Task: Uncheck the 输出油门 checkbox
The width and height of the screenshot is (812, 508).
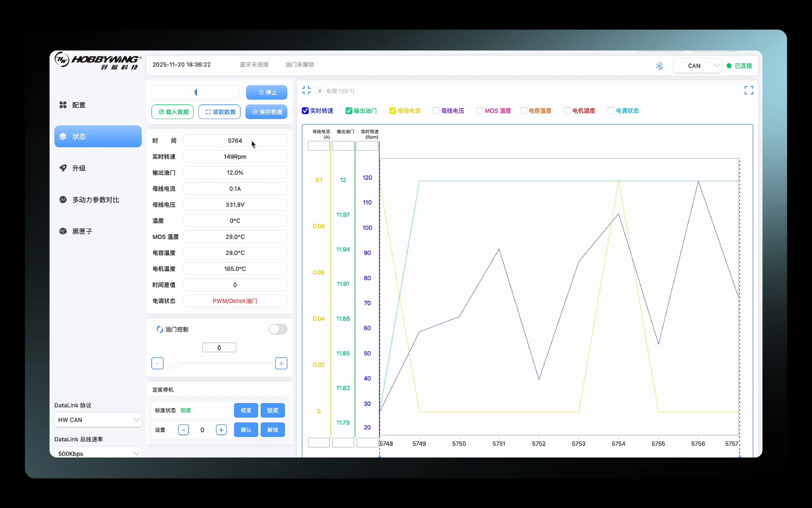Action: 349,111
